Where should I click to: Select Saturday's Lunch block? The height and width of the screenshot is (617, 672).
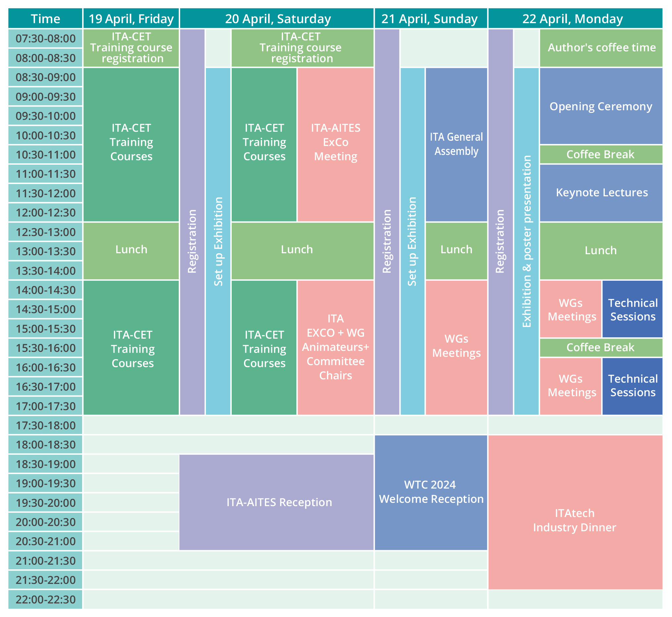[x=303, y=251]
